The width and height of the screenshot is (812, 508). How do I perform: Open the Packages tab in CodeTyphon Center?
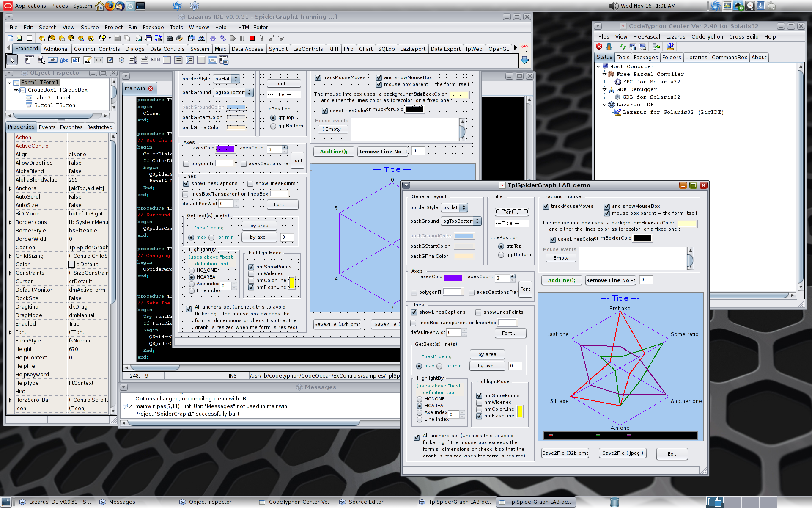[646, 58]
